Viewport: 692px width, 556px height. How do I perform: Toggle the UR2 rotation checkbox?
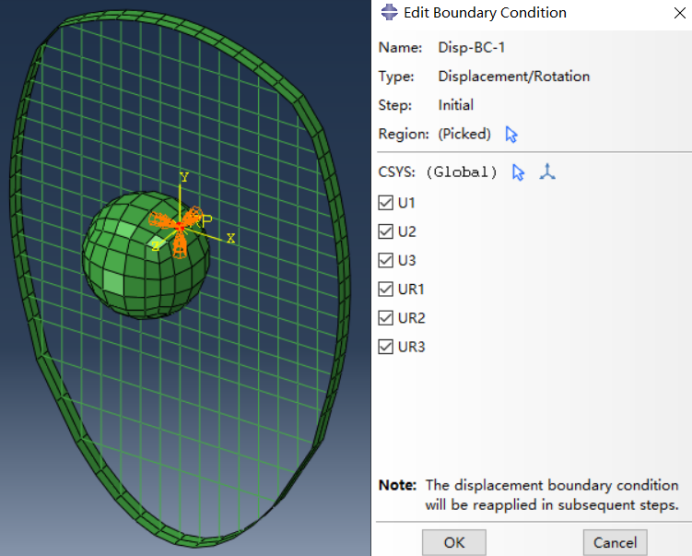386,318
